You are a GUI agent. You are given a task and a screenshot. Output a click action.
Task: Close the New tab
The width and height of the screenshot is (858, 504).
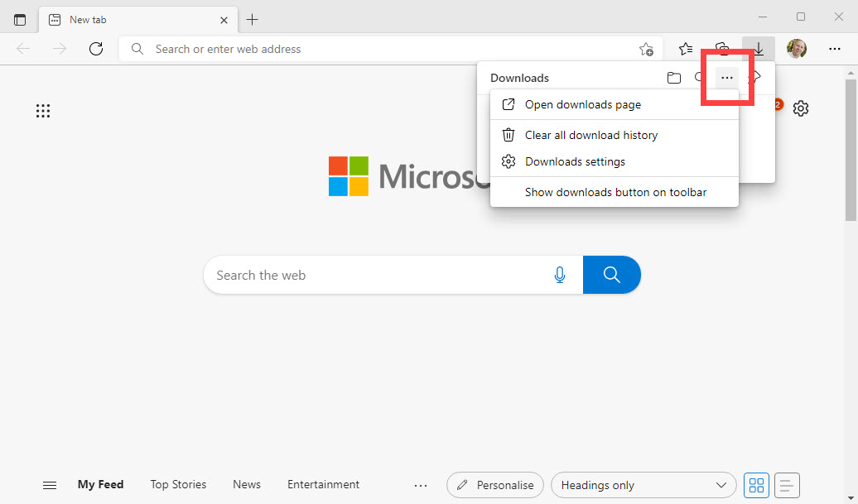click(x=224, y=20)
